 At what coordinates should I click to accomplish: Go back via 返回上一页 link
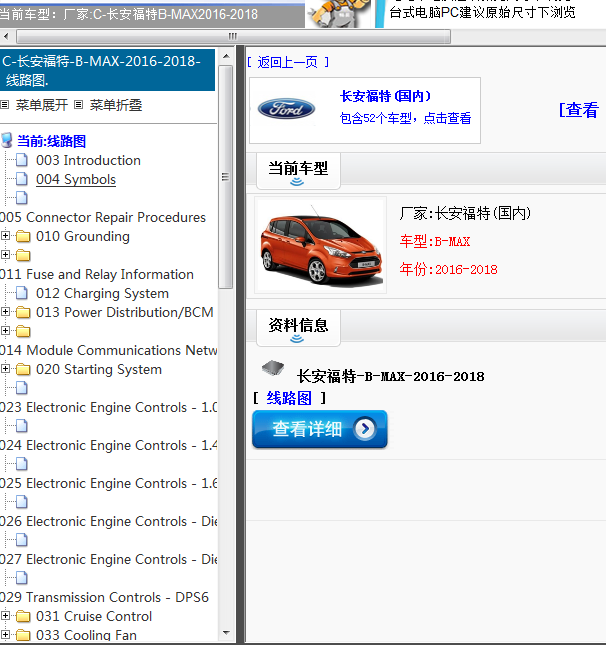point(288,62)
